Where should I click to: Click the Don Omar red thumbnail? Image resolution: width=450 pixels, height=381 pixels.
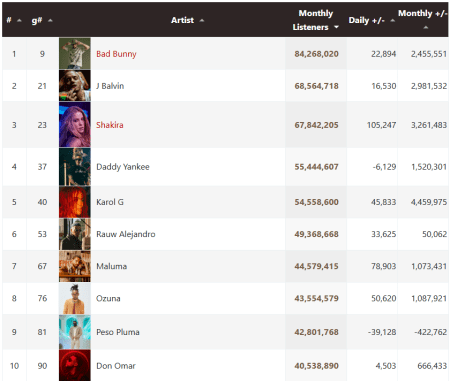(x=75, y=365)
